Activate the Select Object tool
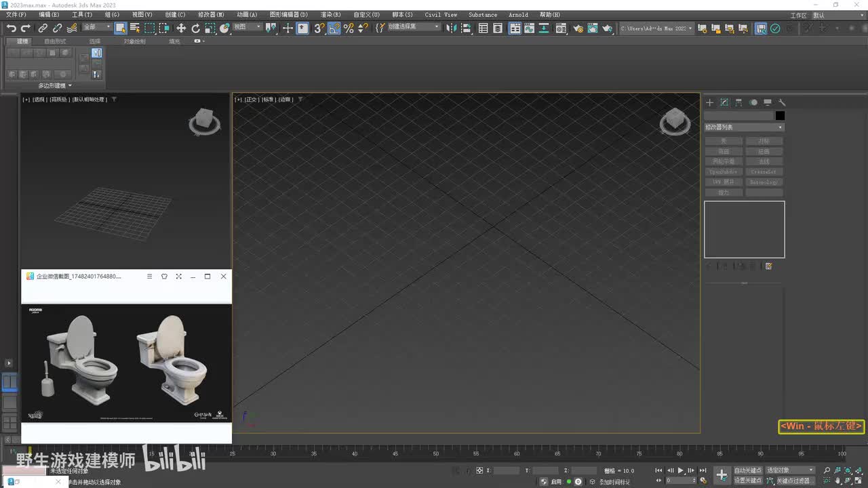The image size is (868, 488). click(x=121, y=28)
